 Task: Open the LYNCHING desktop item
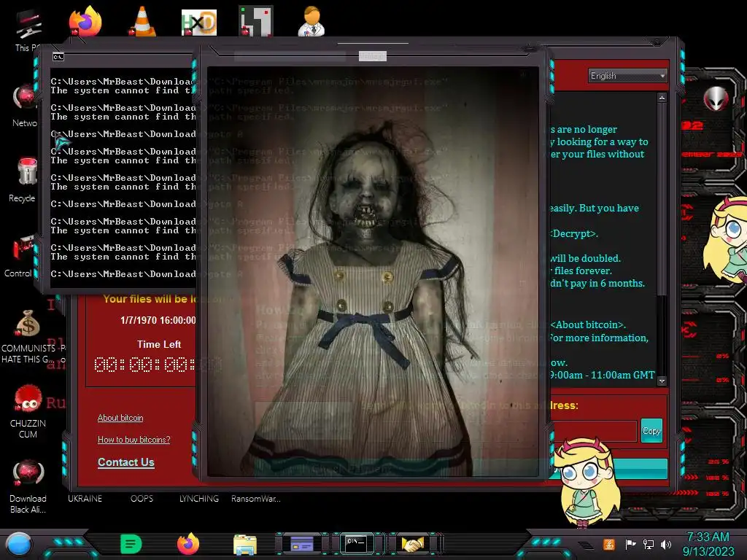pyautogui.click(x=198, y=499)
